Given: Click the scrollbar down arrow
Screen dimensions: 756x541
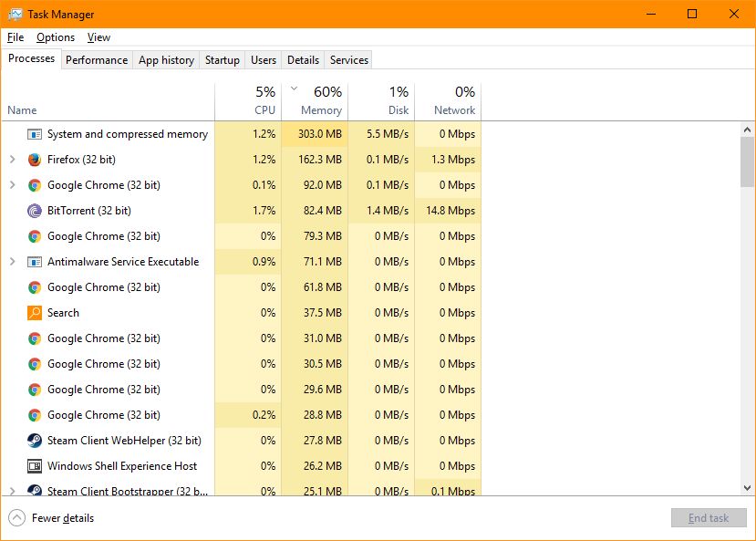Looking at the screenshot, I should click(x=747, y=488).
